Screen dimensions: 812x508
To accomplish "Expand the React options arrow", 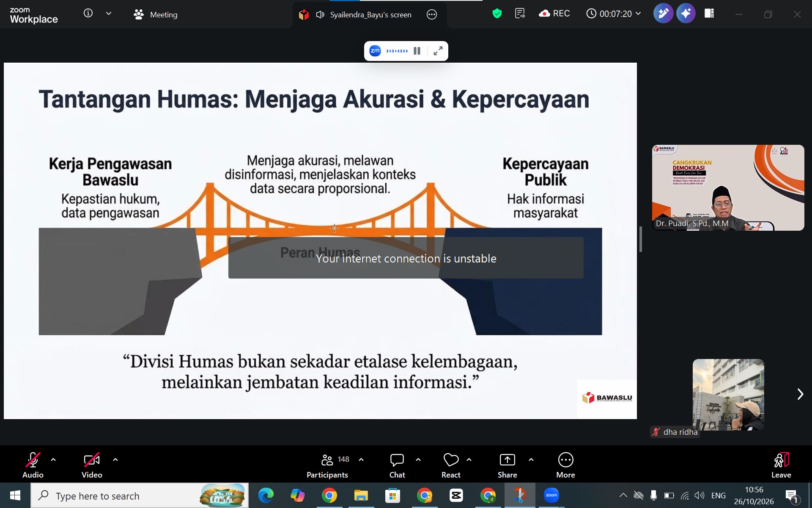I will pyautogui.click(x=469, y=459).
